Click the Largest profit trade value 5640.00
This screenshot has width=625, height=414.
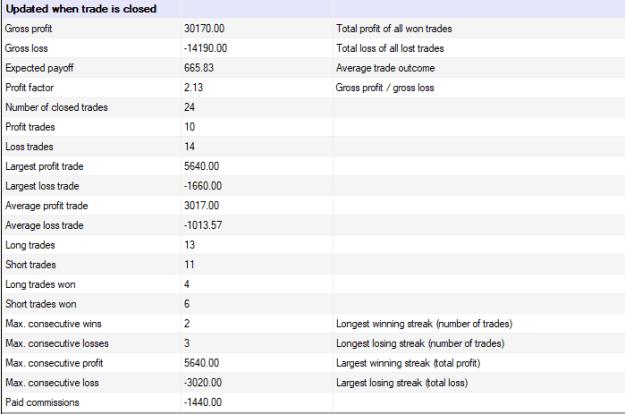(201, 166)
